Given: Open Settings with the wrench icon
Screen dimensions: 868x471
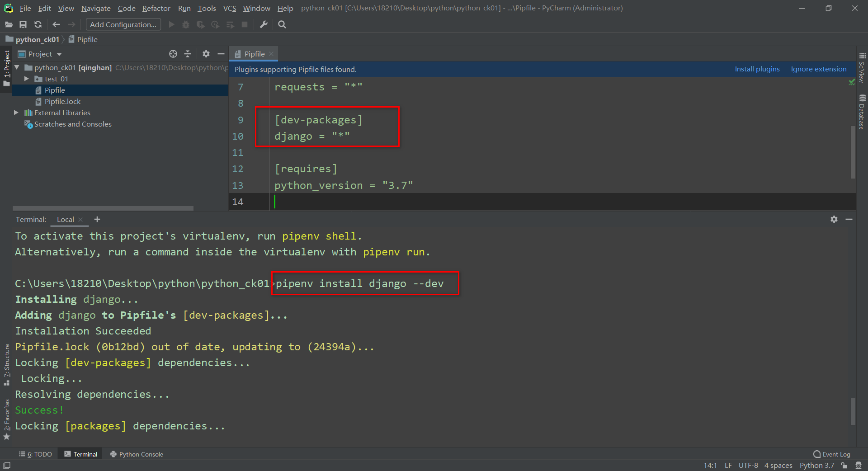Looking at the screenshot, I should point(264,24).
